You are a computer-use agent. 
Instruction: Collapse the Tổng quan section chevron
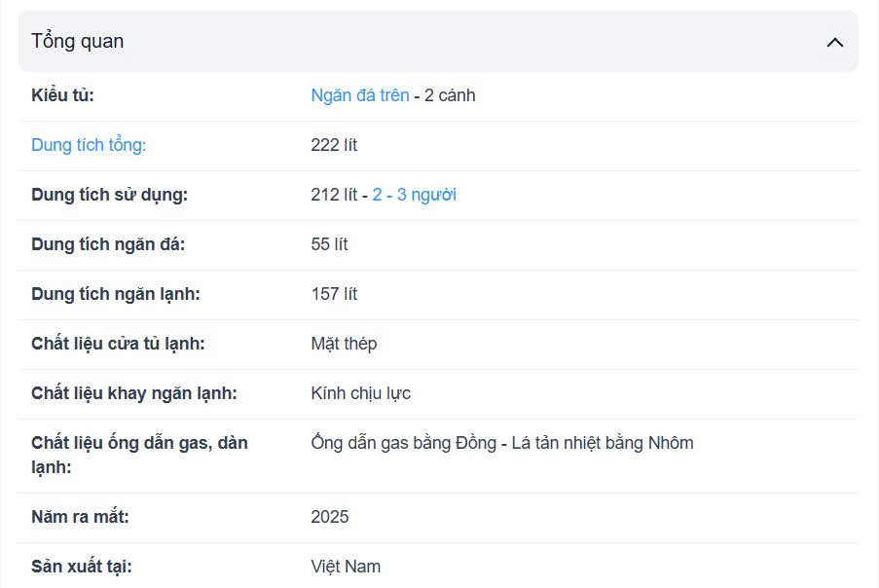pos(834,42)
